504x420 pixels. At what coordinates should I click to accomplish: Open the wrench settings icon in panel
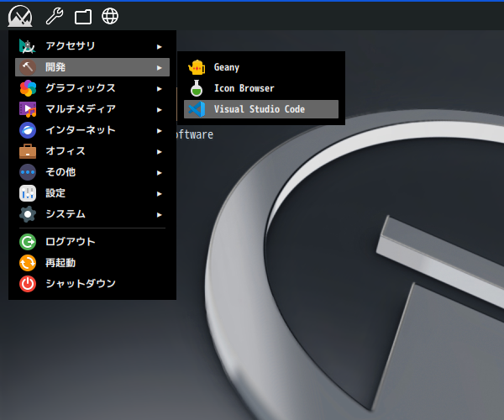pos(54,15)
